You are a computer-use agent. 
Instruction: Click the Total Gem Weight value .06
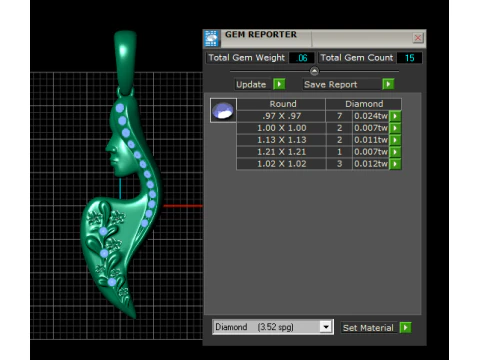tap(302, 58)
